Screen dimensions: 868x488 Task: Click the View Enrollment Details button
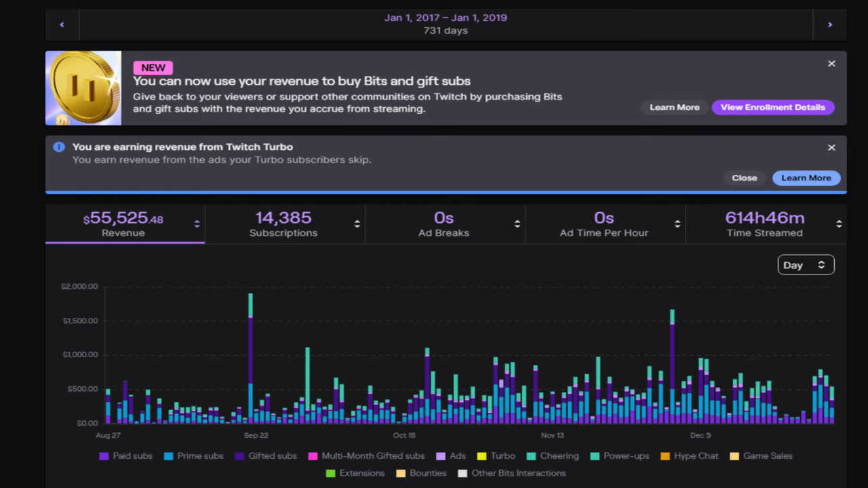(772, 107)
